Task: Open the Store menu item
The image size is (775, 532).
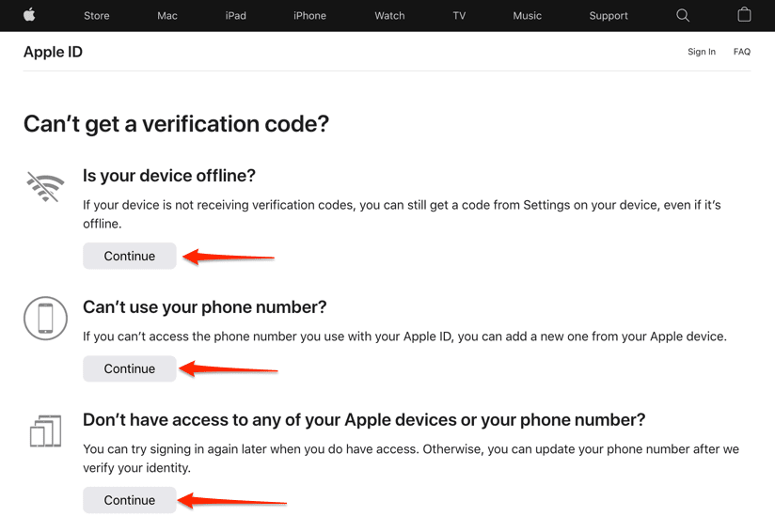Action: [x=97, y=16]
